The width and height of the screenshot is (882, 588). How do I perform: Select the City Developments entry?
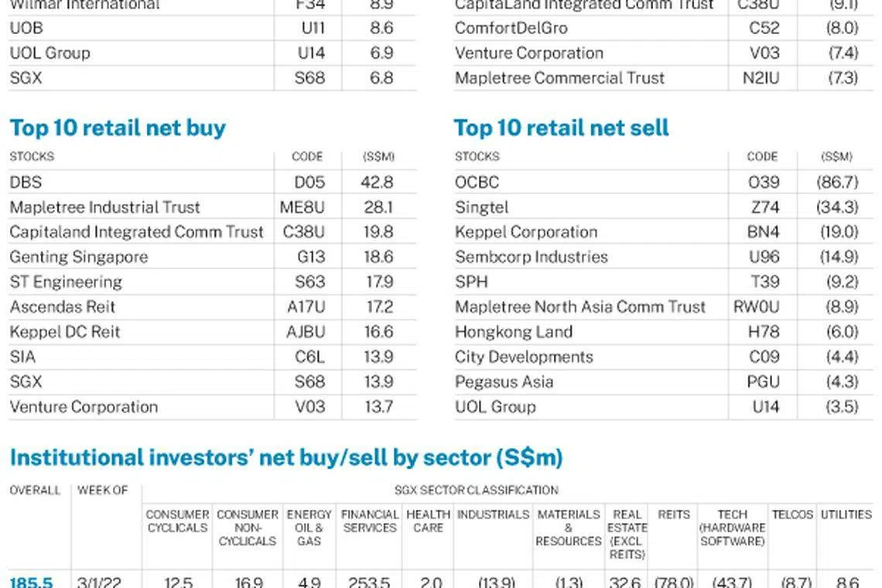point(524,357)
